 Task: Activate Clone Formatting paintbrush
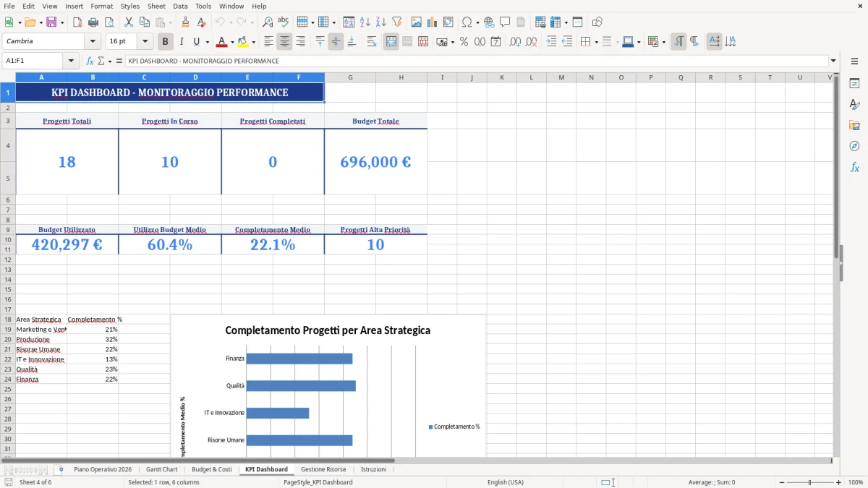point(186,22)
